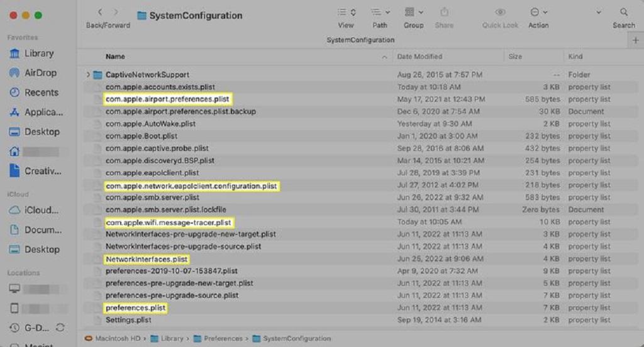Expand the CaptiveNetworkSupport folder
The image size is (644, 347).
88,74
